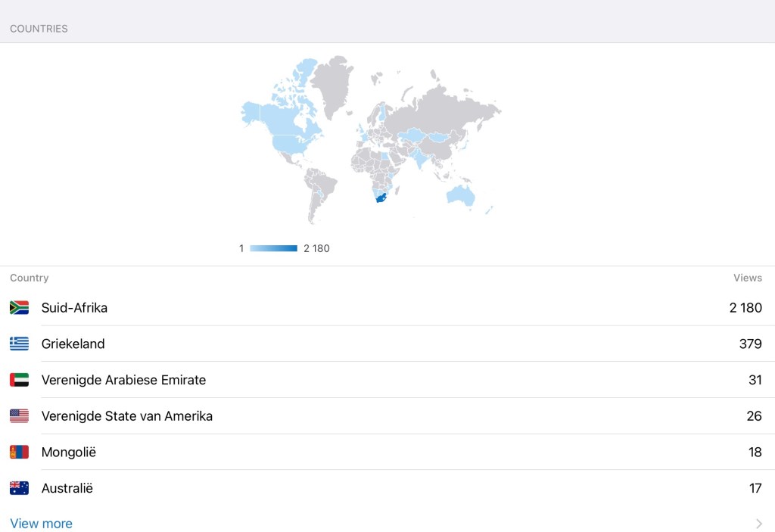The image size is (775, 532).
Task: Select the Griekeland country name
Action: click(x=73, y=344)
